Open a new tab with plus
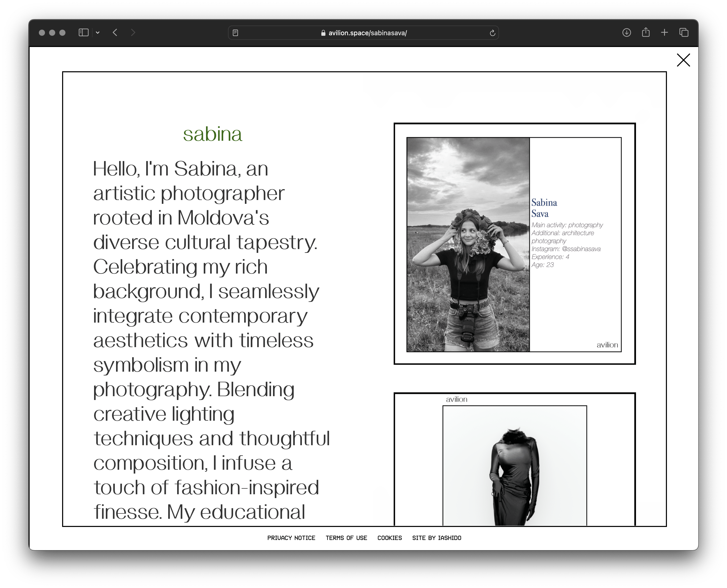The height and width of the screenshot is (588, 727). pos(664,32)
